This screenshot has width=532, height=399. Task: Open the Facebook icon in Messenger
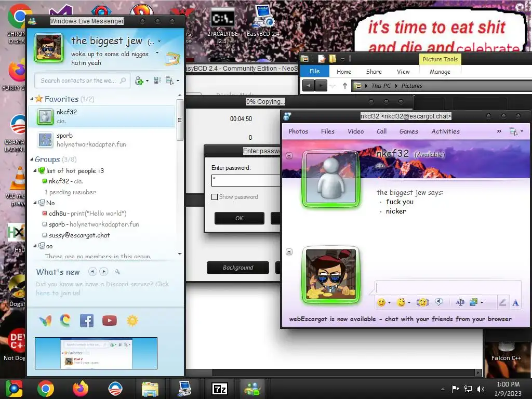(87, 321)
